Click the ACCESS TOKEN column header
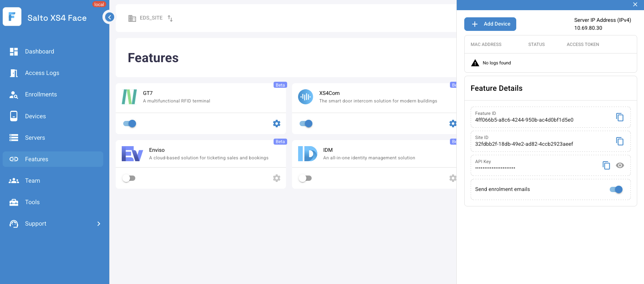Viewport: 644px width, 284px height. pos(583,44)
